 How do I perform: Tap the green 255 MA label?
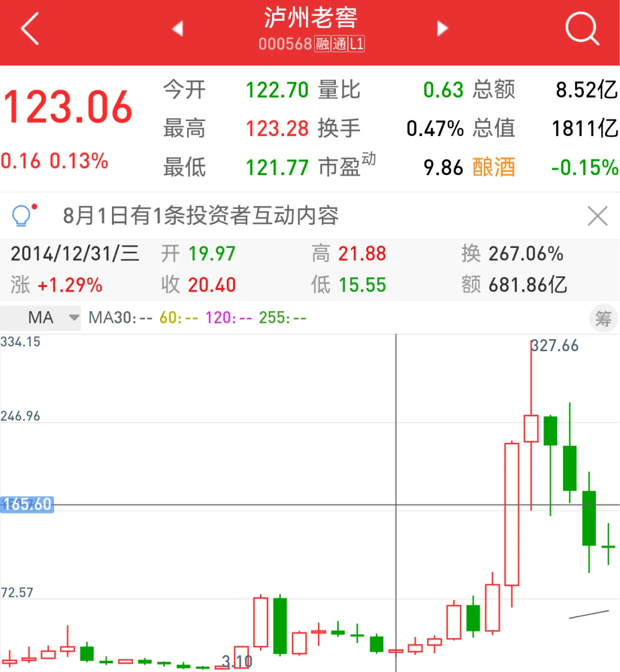[x=282, y=318]
